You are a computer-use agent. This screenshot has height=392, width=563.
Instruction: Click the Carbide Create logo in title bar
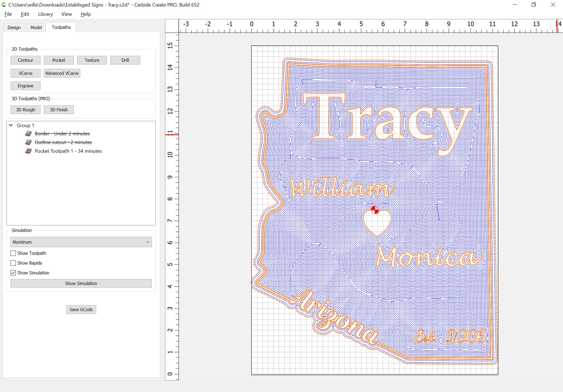[4, 5]
